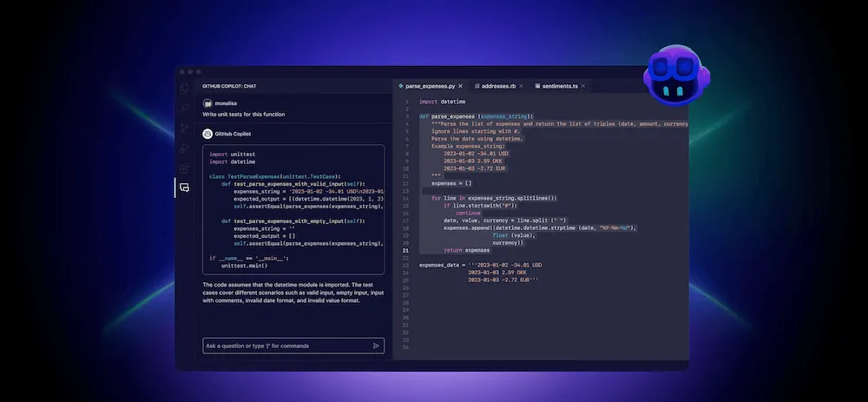Click the monalisa user avatar
Image resolution: width=868 pixels, height=402 pixels.
(x=207, y=103)
